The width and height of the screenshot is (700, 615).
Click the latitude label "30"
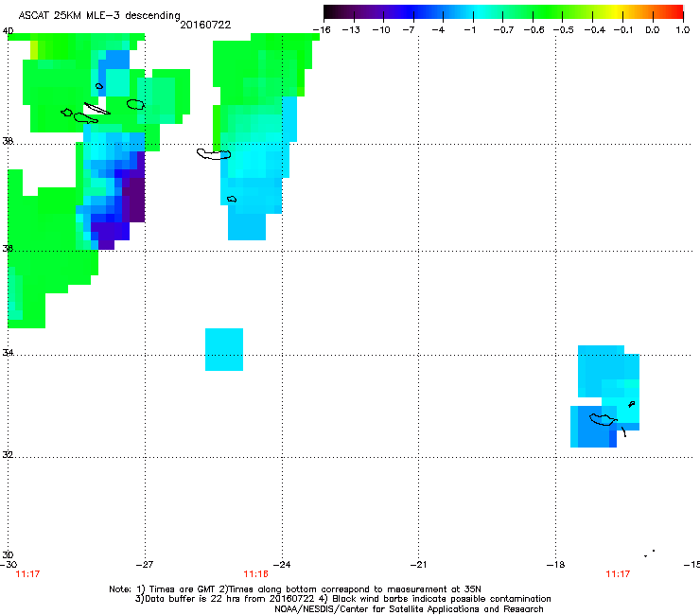tap(8, 554)
